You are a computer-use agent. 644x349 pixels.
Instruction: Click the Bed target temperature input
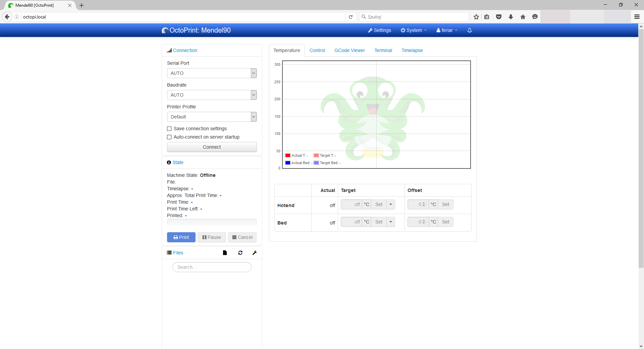coord(352,222)
